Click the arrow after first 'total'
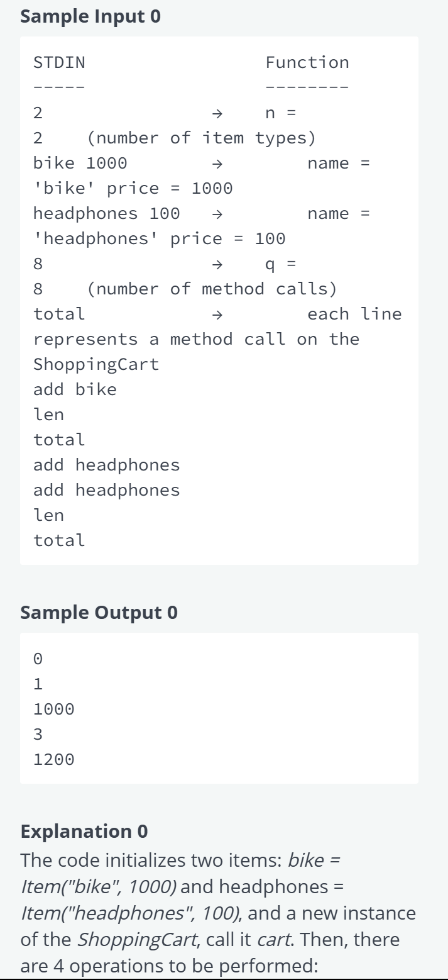This screenshot has width=448, height=980. 217,315
